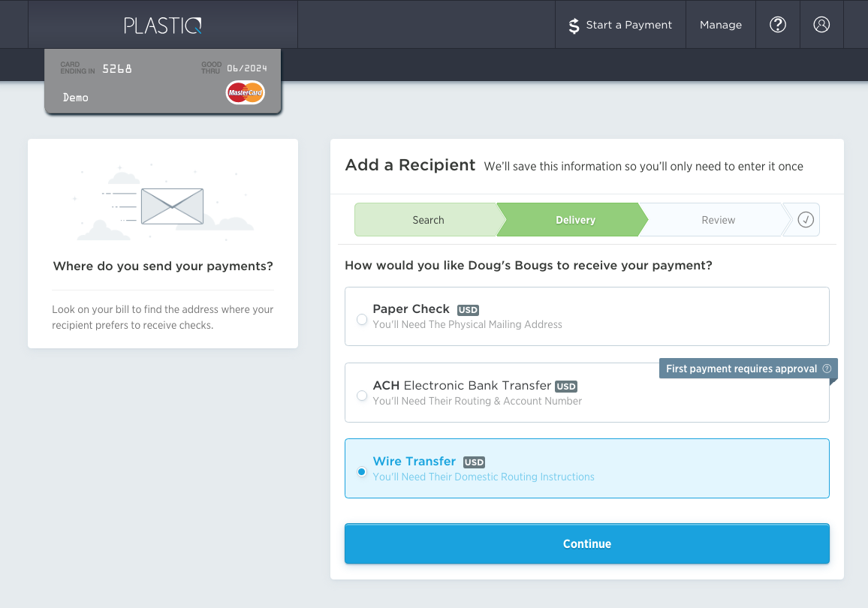Click First payment requires approval banner
This screenshot has width=868, height=608.
click(748, 369)
